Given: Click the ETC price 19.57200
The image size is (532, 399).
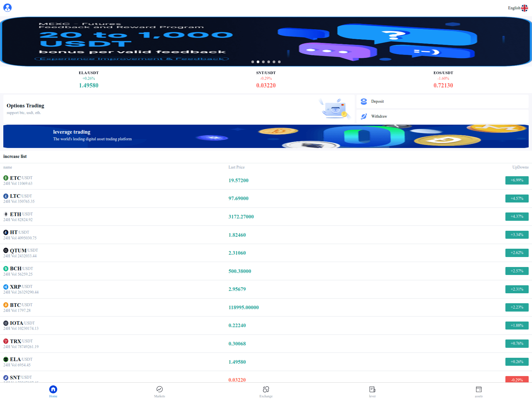Looking at the screenshot, I should (x=238, y=181).
